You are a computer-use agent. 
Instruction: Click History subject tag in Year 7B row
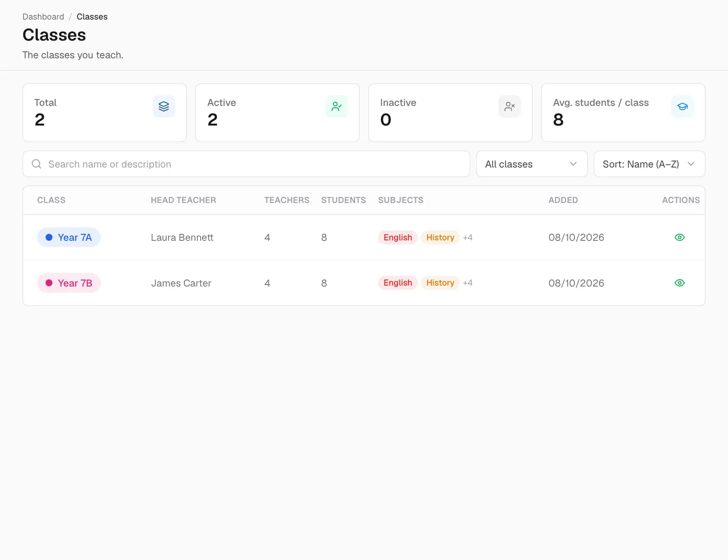[440, 283]
